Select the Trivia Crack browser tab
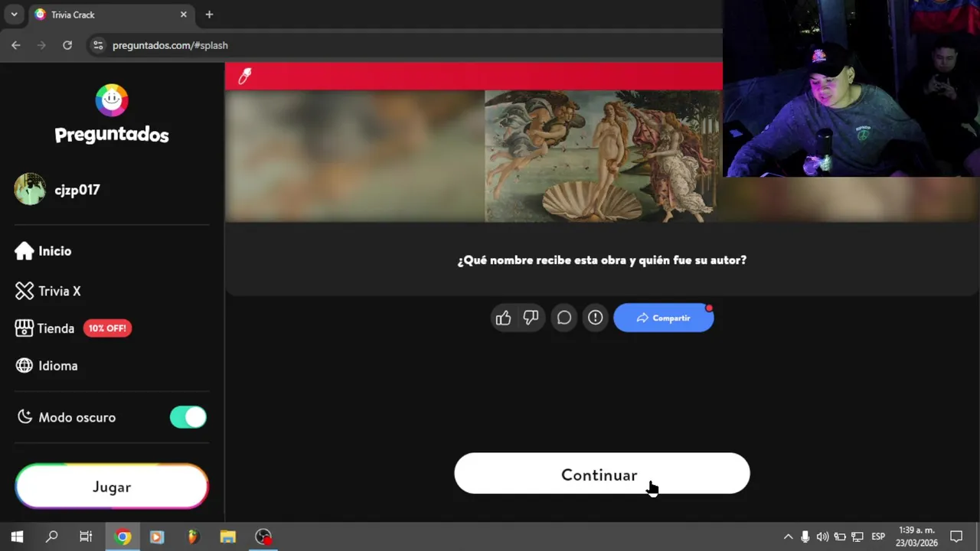980x551 pixels. click(111, 15)
